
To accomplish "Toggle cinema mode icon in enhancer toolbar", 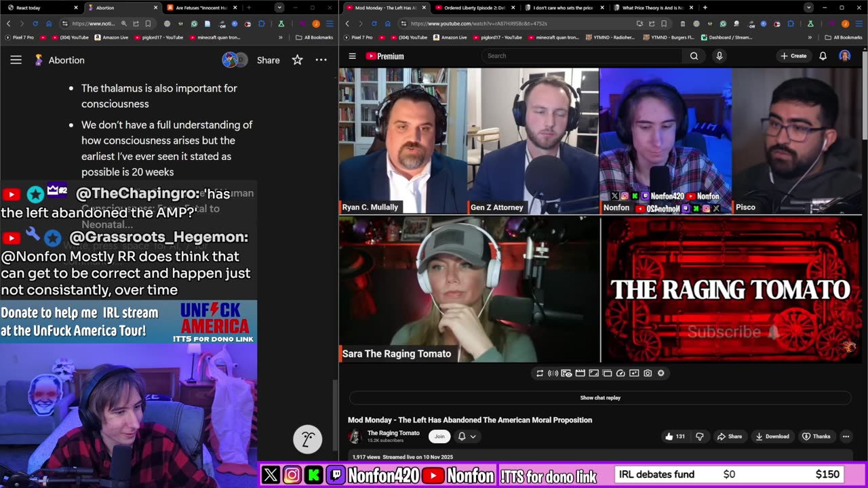I will (x=593, y=373).
